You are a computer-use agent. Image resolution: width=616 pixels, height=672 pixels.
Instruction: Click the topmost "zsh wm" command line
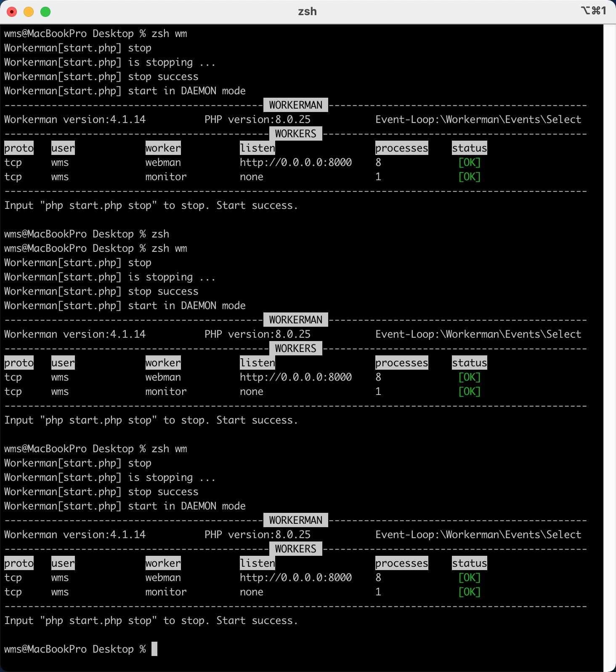[96, 34]
